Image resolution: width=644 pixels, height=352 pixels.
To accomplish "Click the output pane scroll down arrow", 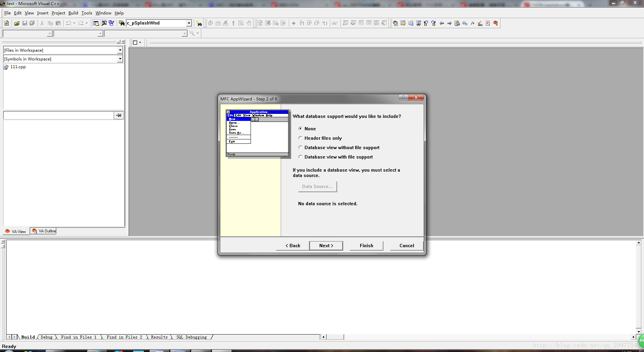I will (x=639, y=332).
